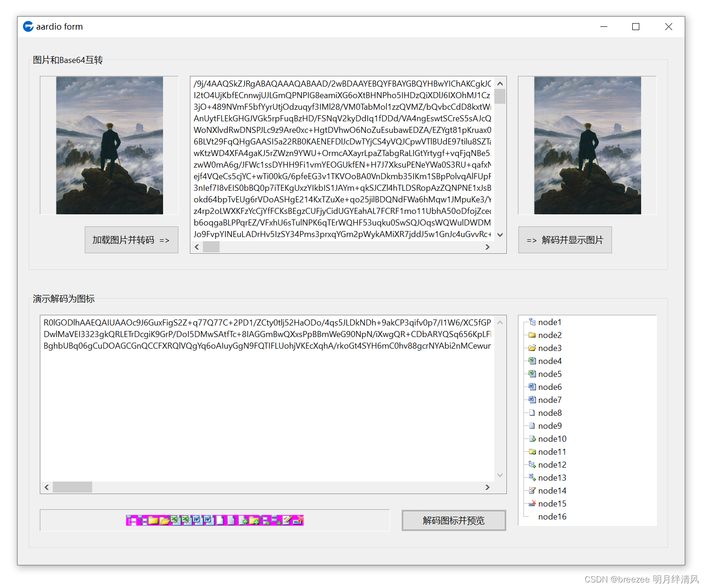Click the magenta icon strip preview
Image resolution: width=706 pixels, height=588 pixels.
pos(215,520)
